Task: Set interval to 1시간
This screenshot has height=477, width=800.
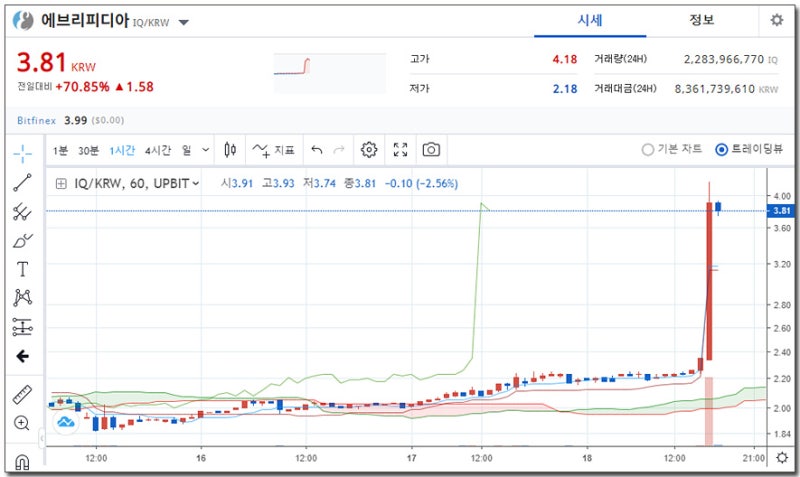Action: click(122, 150)
